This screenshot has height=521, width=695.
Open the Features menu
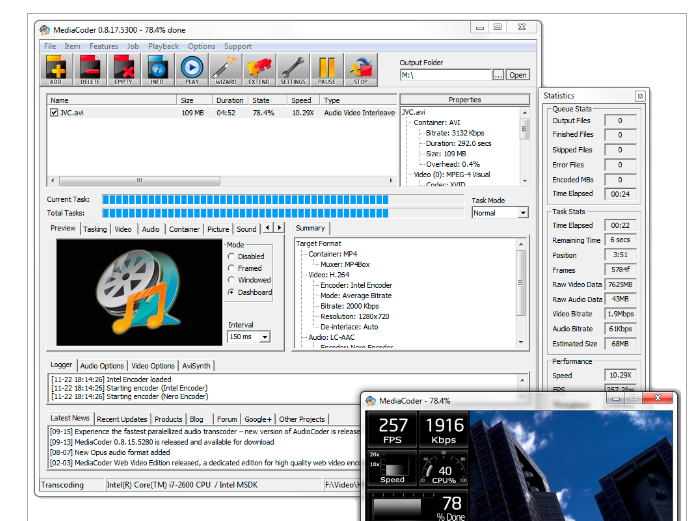point(104,46)
